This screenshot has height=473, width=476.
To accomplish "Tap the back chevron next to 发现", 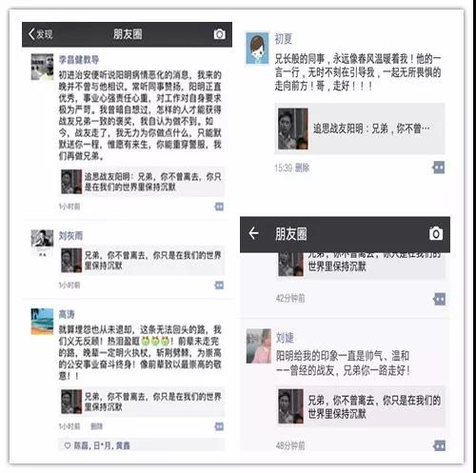I will click(31, 34).
